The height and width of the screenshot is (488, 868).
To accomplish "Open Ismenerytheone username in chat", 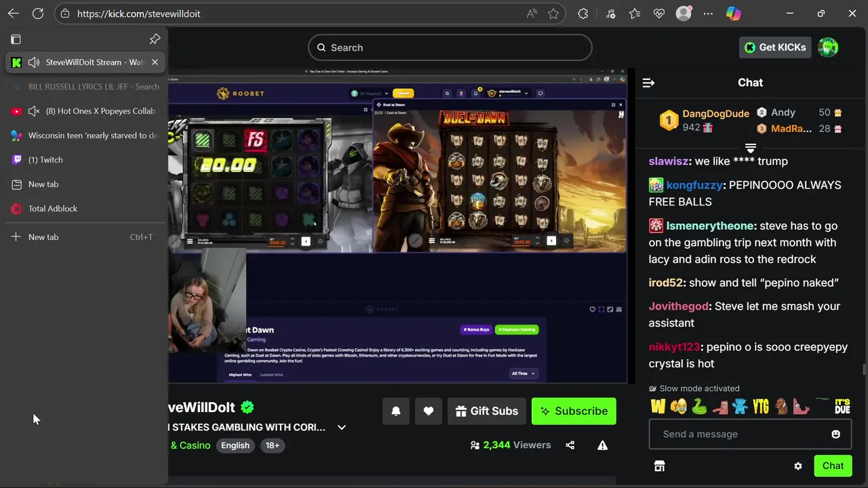I will (710, 226).
